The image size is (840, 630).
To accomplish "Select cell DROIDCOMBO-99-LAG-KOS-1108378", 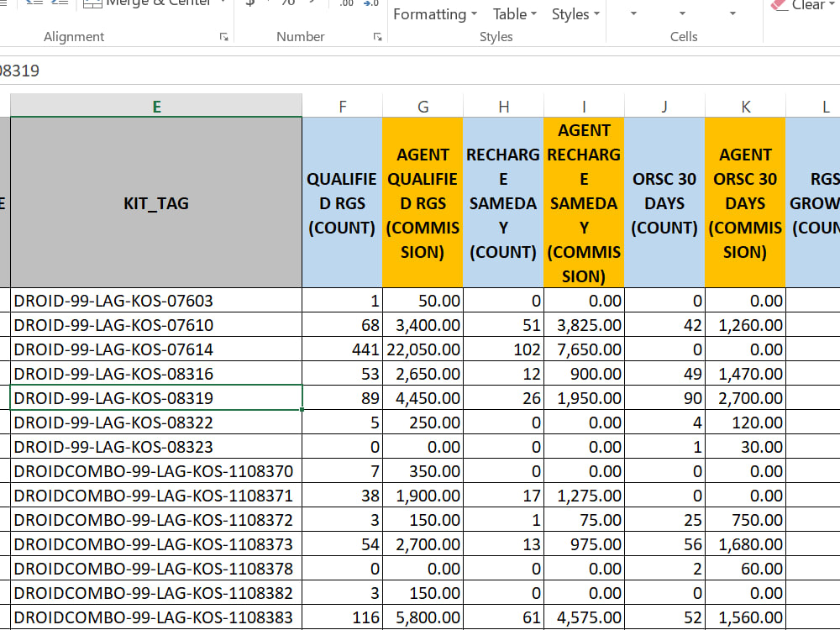I will click(156, 569).
